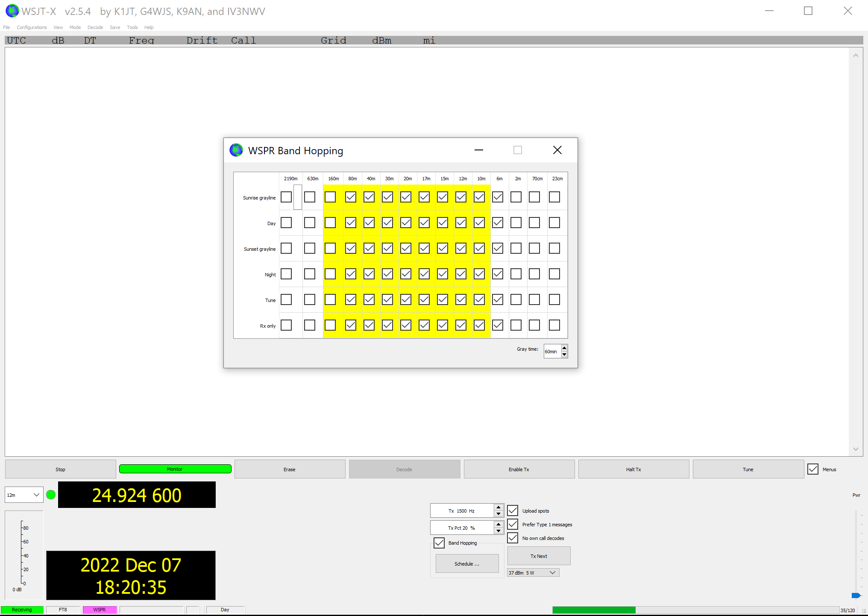Click the WSPR mode status label
The image size is (868, 616).
[100, 610]
